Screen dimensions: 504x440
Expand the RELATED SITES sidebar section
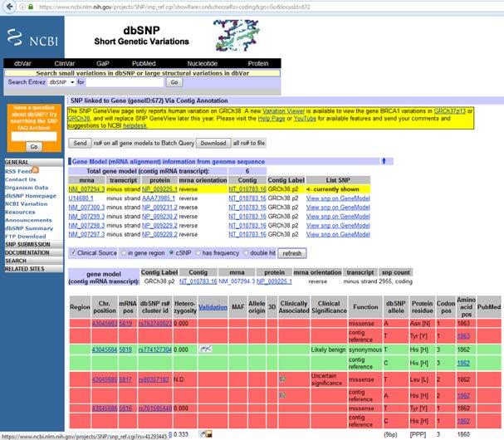(33, 269)
